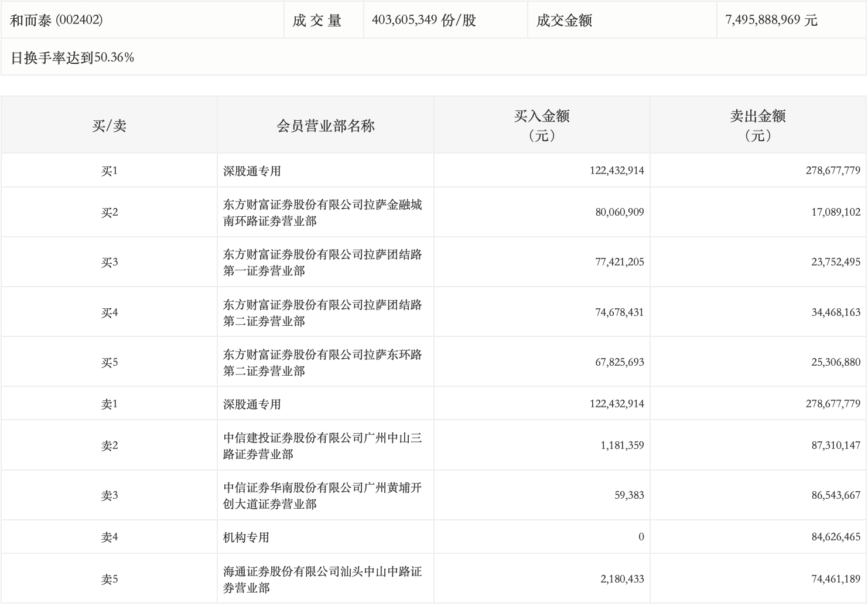Select the 买4 row label
Screen dimensions: 868x606
110,313
